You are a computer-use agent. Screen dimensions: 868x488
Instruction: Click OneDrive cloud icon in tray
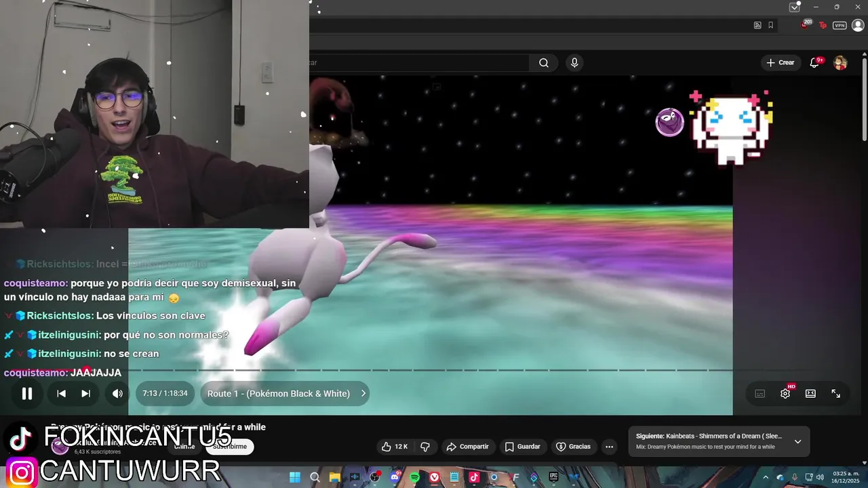[x=780, y=477]
